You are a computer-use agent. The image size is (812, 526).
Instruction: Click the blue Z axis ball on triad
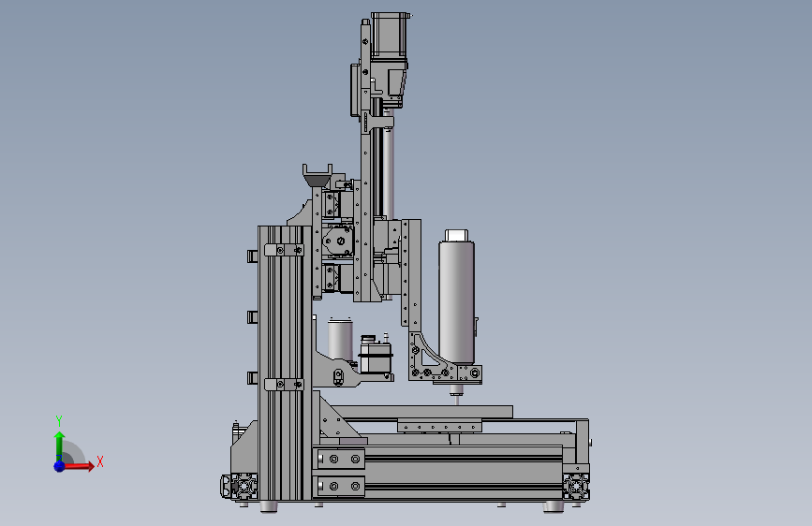[x=59, y=466]
